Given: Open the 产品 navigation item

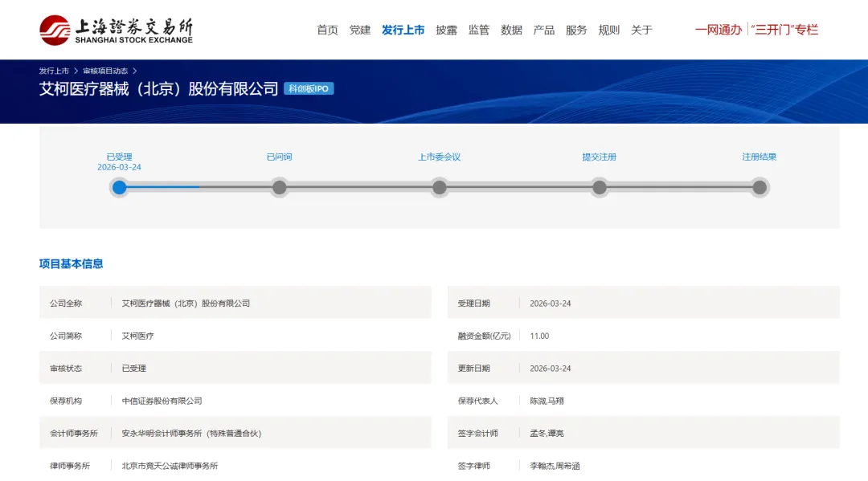Looking at the screenshot, I should point(543,30).
